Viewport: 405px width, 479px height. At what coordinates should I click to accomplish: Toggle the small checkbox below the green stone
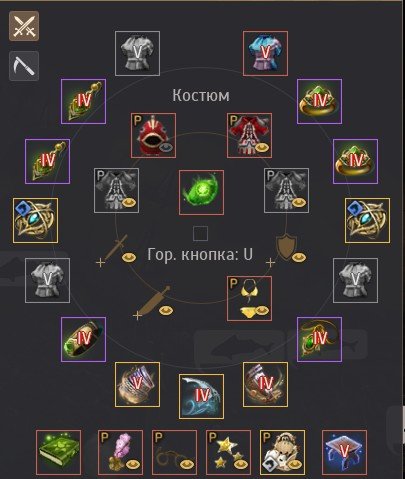tap(201, 233)
